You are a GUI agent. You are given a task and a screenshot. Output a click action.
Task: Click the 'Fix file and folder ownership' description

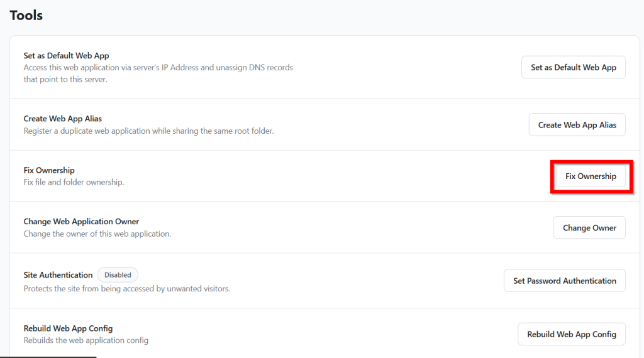[x=74, y=182]
